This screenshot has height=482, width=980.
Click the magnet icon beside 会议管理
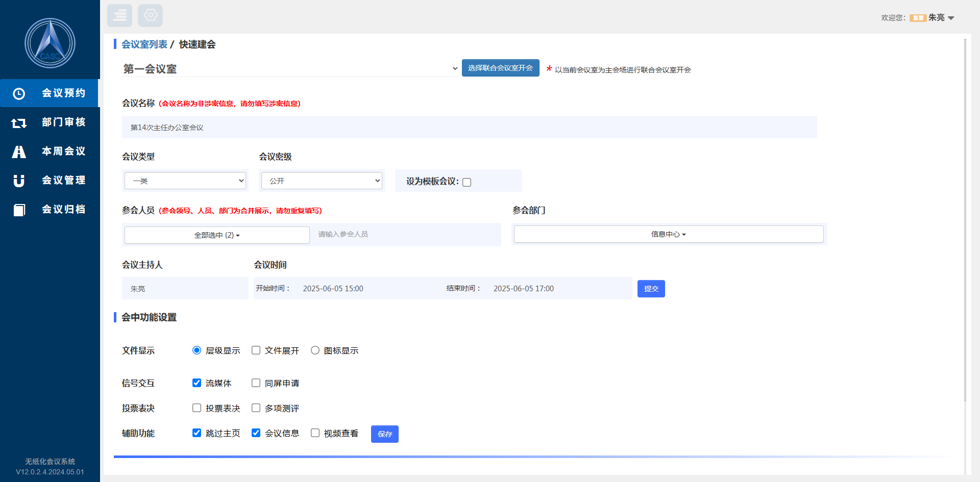19,181
